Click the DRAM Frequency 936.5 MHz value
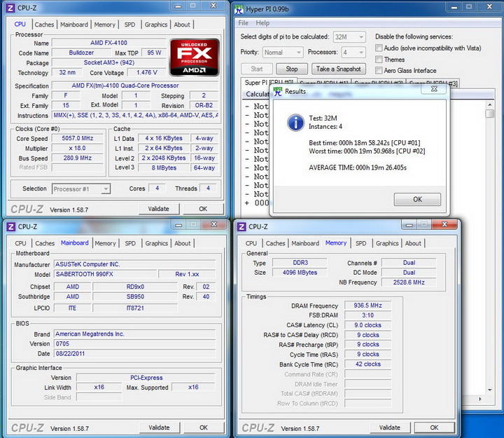 367,306
